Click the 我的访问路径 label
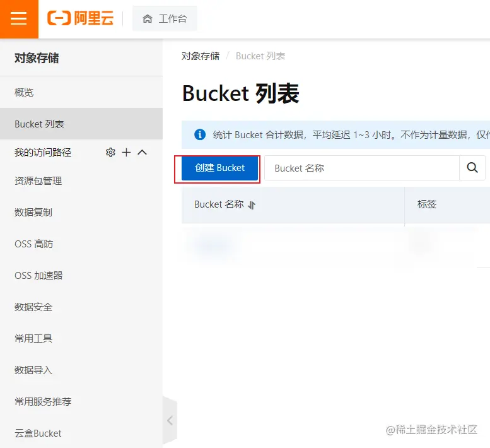490x448 pixels. click(43, 153)
